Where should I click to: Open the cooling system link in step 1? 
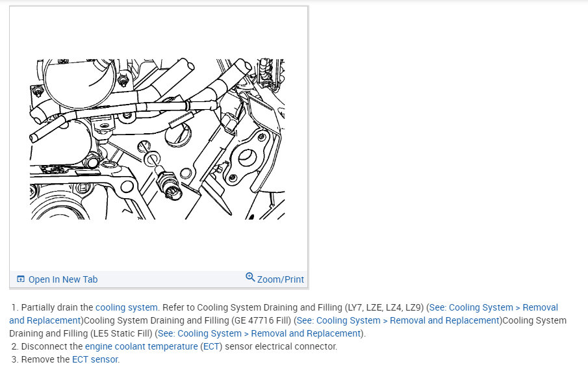[127, 307]
